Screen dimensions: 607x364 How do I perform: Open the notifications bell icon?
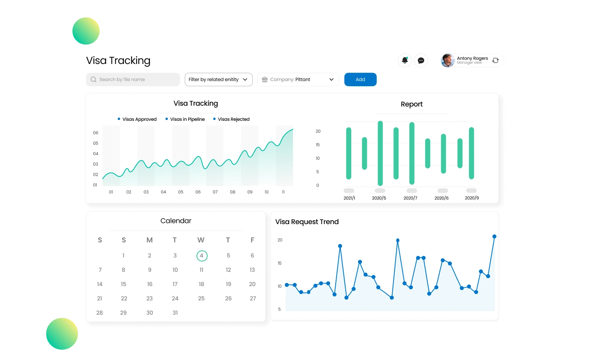tap(405, 60)
